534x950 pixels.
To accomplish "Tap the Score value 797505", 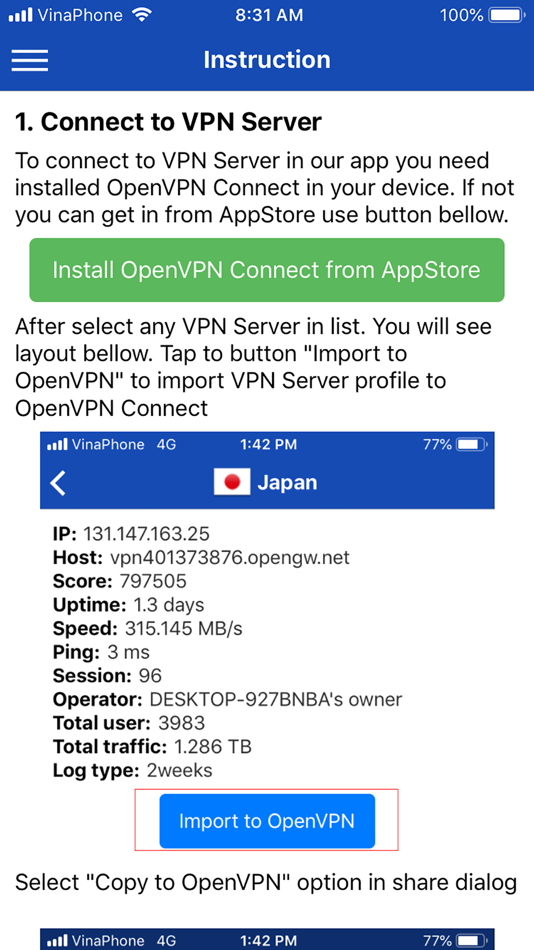I will pos(153,582).
